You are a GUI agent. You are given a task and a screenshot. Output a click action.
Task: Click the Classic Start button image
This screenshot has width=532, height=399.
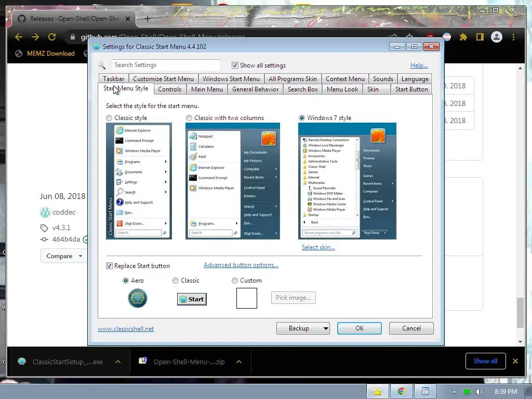(x=192, y=299)
